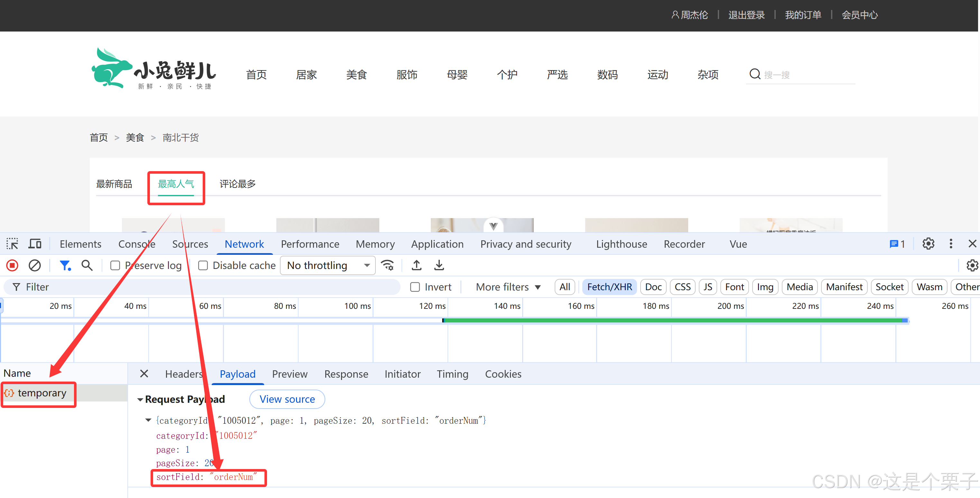Switch to the Preview tab
The height and width of the screenshot is (498, 980).
[x=290, y=374]
